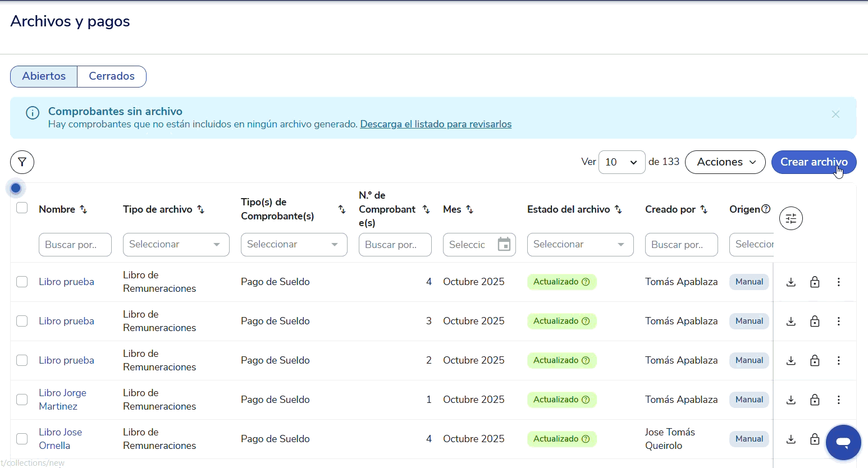Select all rows with header checkbox
This screenshot has width=868, height=468.
pyautogui.click(x=22, y=208)
